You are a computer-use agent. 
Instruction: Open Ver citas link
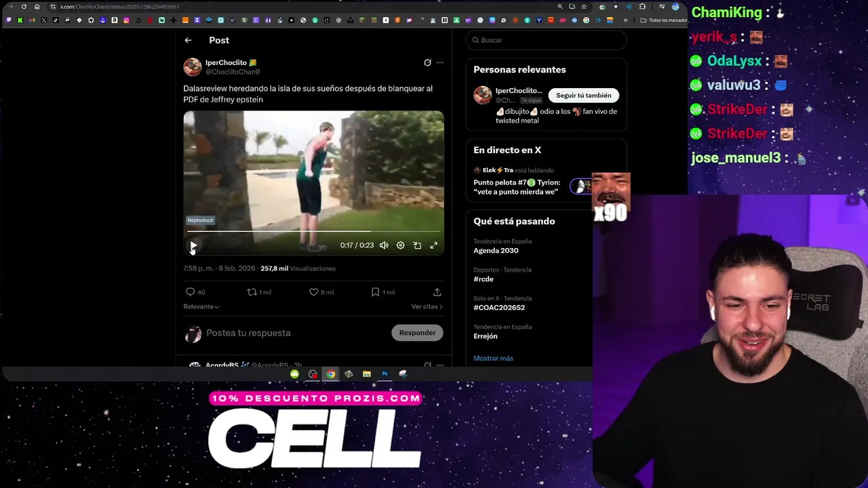point(427,306)
